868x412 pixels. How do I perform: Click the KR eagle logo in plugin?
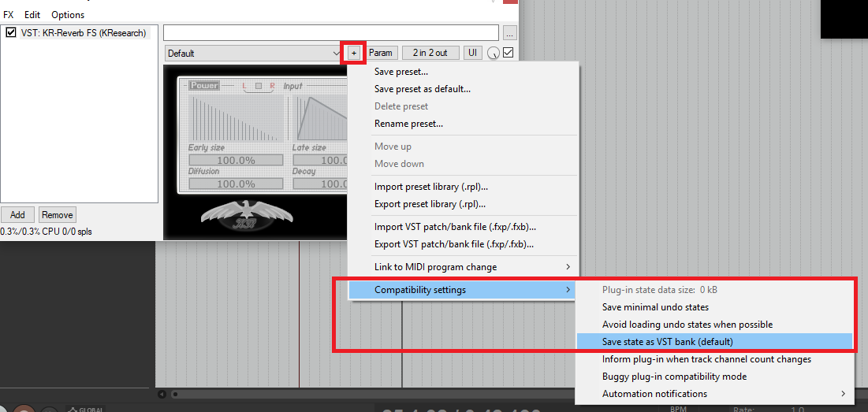(x=245, y=215)
